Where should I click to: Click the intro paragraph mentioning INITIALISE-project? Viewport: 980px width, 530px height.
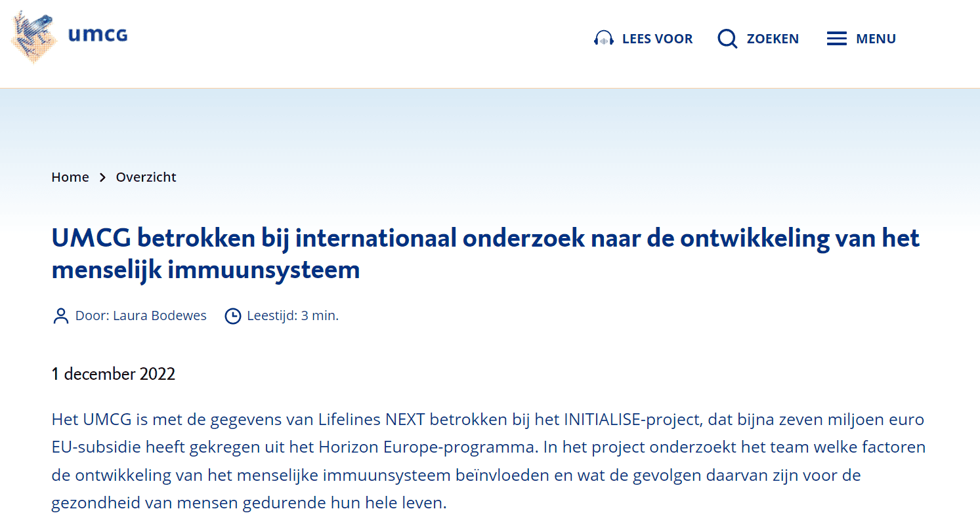(x=489, y=461)
